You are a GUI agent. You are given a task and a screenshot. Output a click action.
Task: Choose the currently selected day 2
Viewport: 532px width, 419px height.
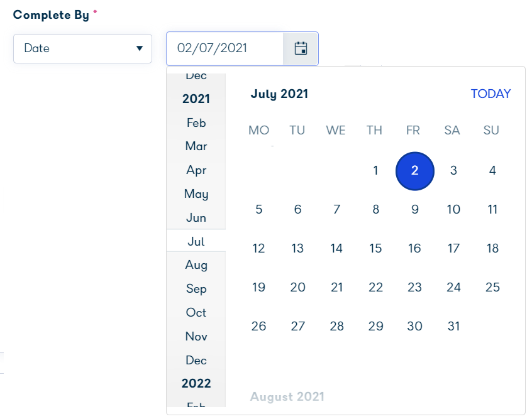[414, 171]
